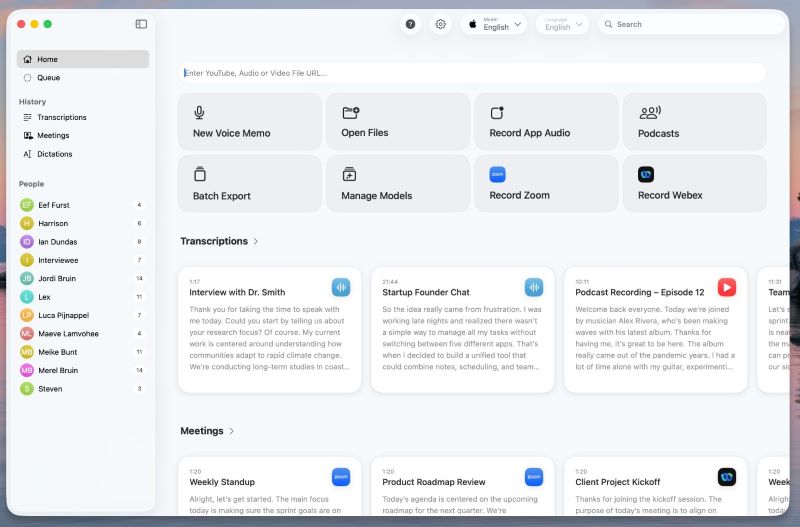Click the Record App Audio icon
Image resolution: width=800 pixels, height=527 pixels.
[x=497, y=112]
